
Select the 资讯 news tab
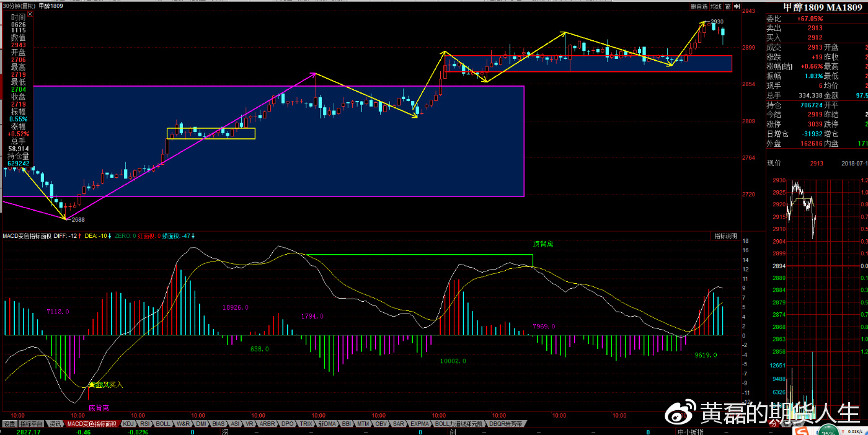coord(55,424)
